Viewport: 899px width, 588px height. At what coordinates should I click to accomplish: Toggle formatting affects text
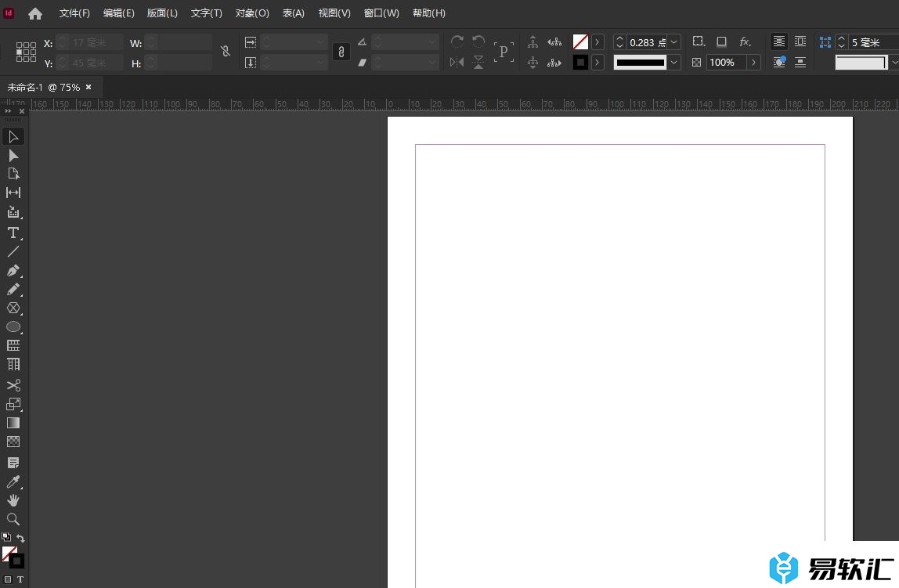click(20, 579)
